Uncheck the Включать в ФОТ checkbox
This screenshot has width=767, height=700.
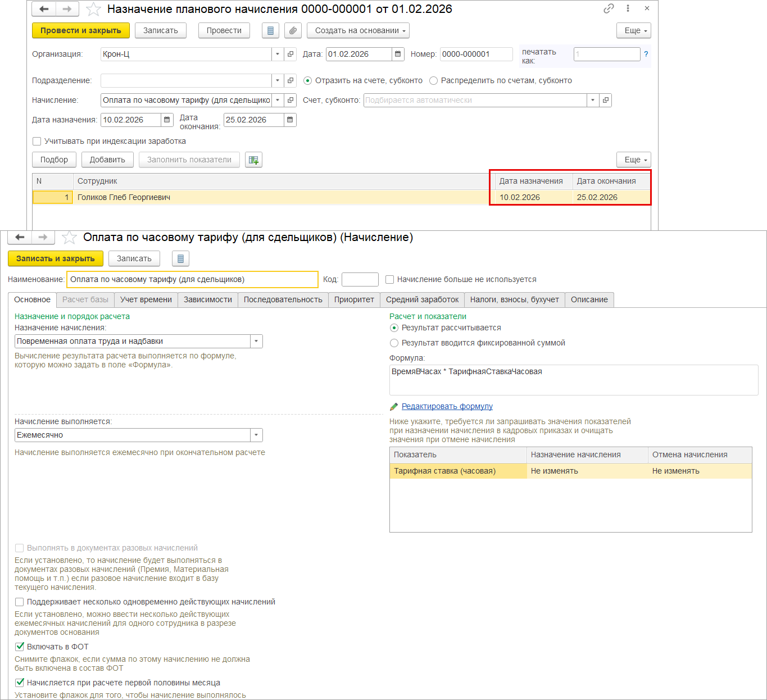pyautogui.click(x=20, y=647)
